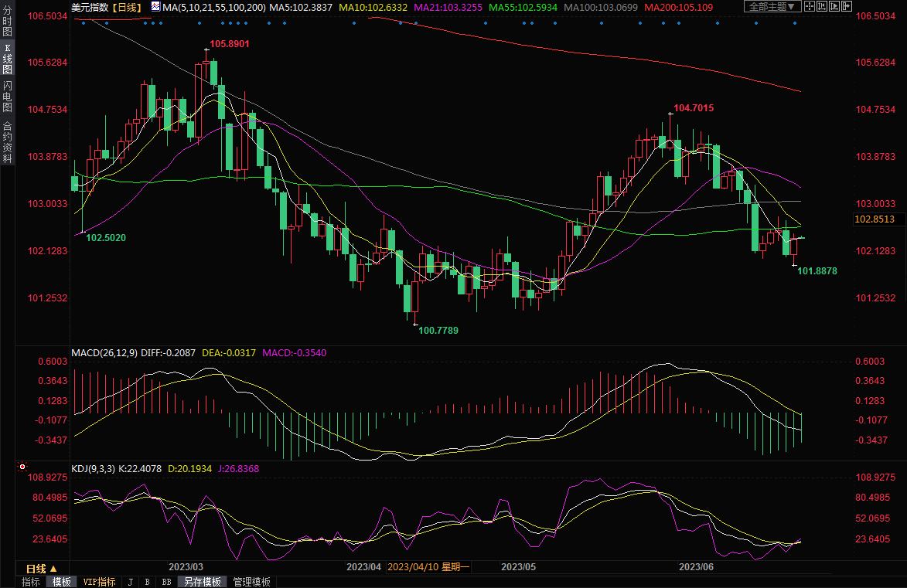Screen dimensions: 907x588
Task: Toggle the J indicator button
Action: point(130,582)
